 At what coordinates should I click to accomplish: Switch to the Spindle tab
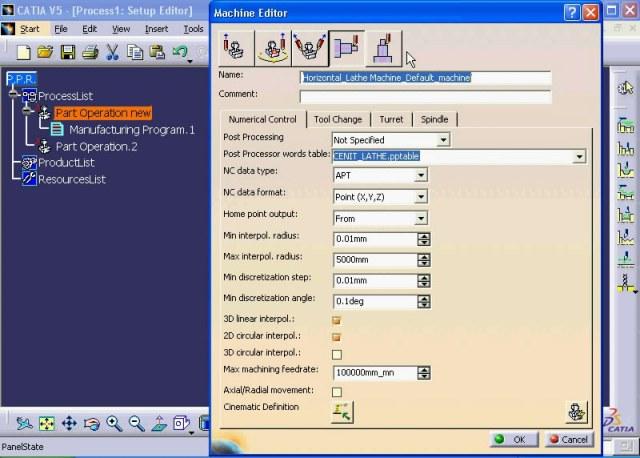434,120
